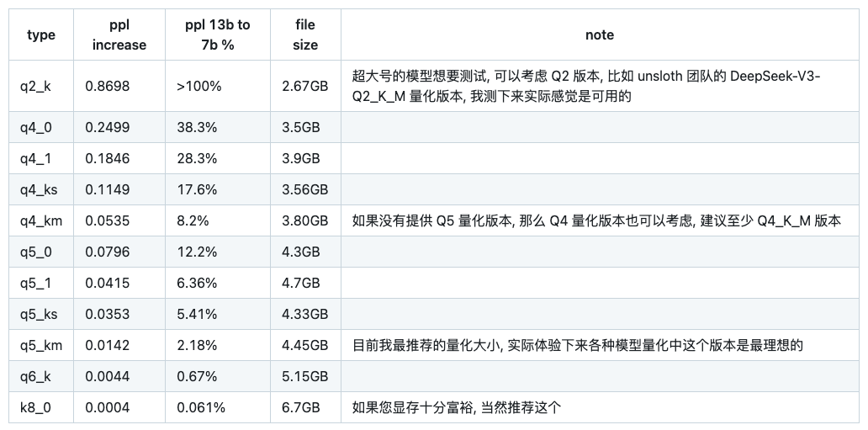Select the 0.0535 ppl increase cell
This screenshot has height=430, width=868.
[108, 220]
